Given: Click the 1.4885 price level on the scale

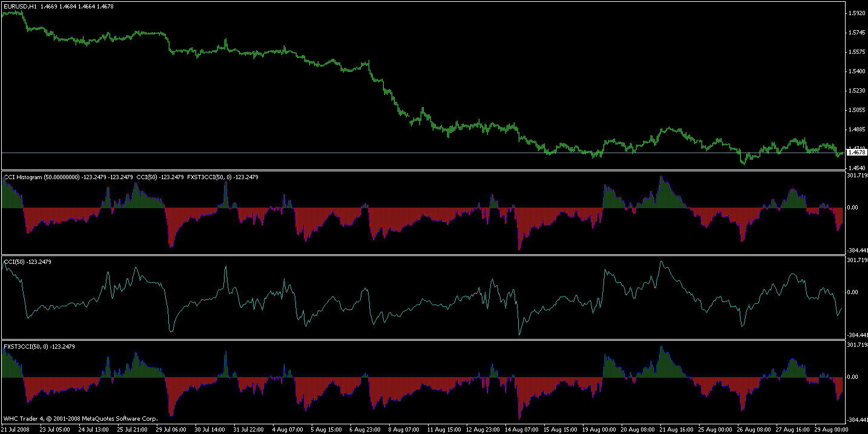Looking at the screenshot, I should (856, 129).
